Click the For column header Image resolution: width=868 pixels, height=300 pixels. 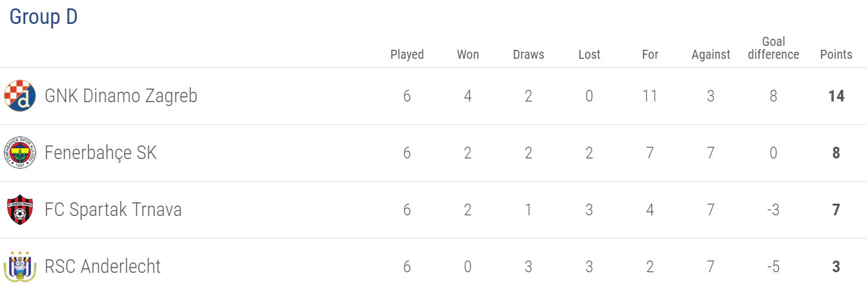pyautogui.click(x=650, y=55)
